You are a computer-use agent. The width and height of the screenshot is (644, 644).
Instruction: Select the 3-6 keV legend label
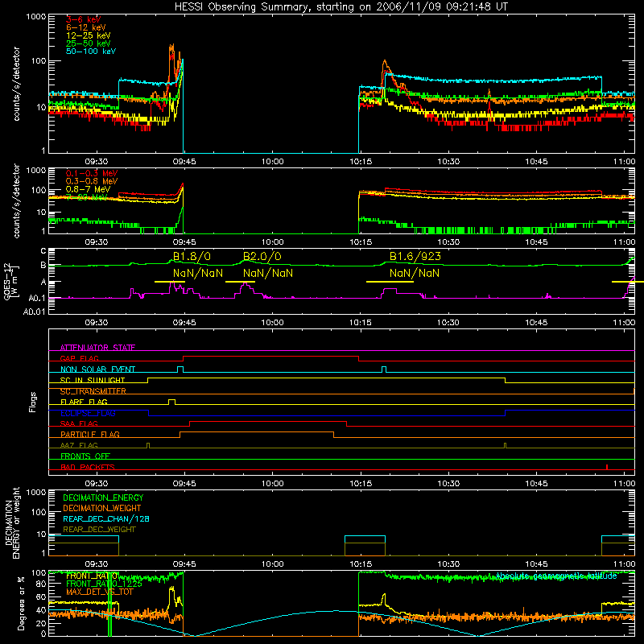coord(83,19)
